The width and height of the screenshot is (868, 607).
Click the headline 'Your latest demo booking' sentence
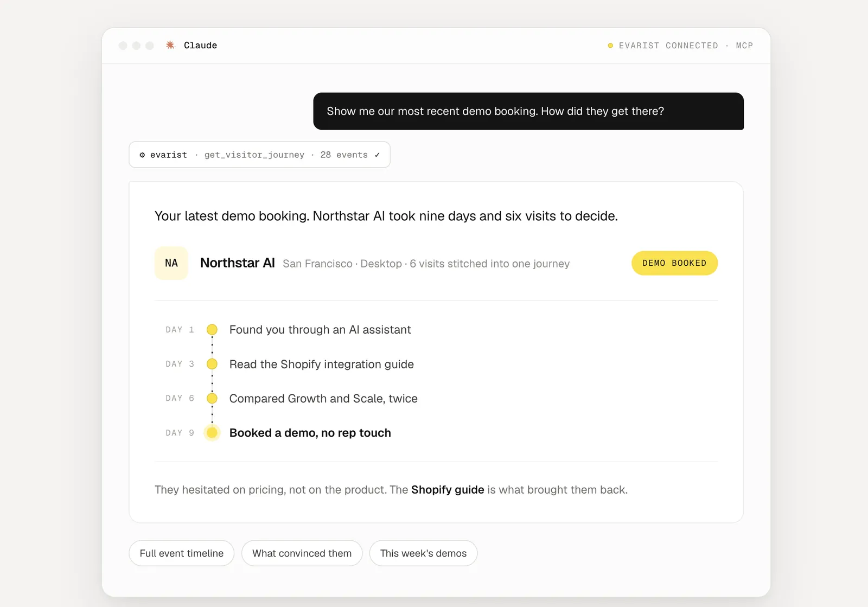[x=386, y=216]
